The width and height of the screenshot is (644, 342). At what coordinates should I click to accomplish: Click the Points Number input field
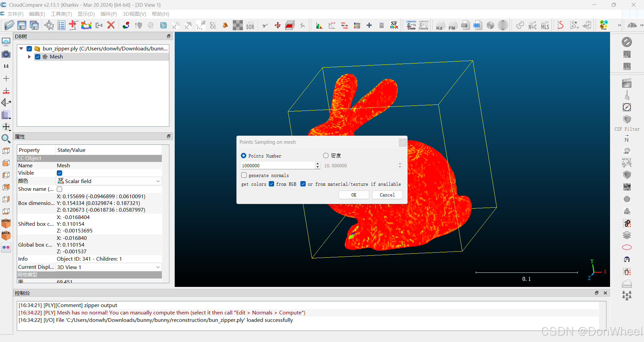[x=278, y=166]
